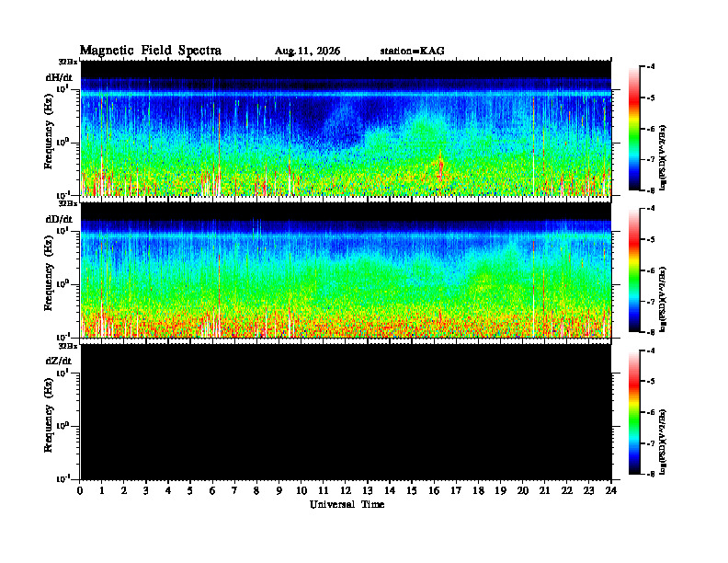Click hour 20 on the Universal Time axis
Screen dimensions: 728x563
pos(522,491)
